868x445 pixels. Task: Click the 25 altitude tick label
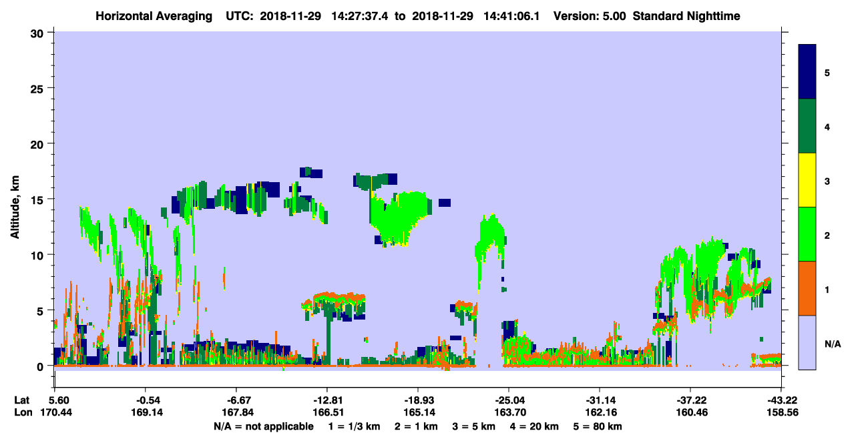[39, 88]
